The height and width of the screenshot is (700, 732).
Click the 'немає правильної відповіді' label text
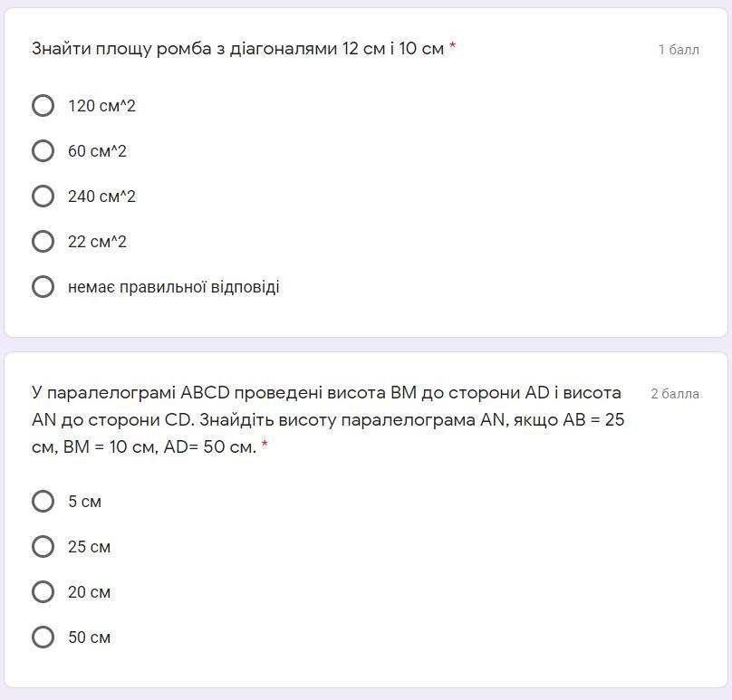pos(173,287)
